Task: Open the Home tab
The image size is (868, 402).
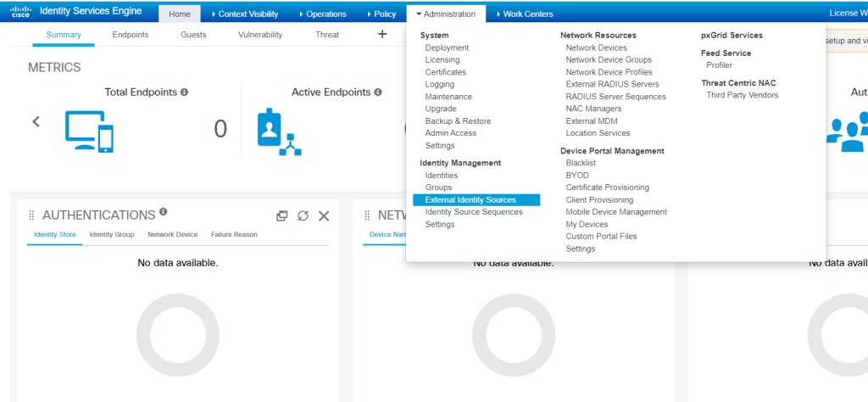Action: (180, 14)
